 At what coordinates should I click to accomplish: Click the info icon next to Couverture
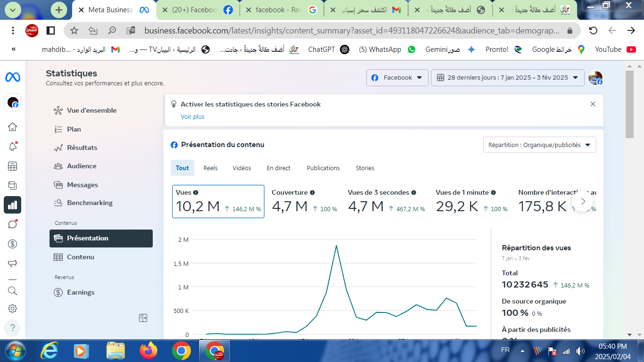(312, 192)
